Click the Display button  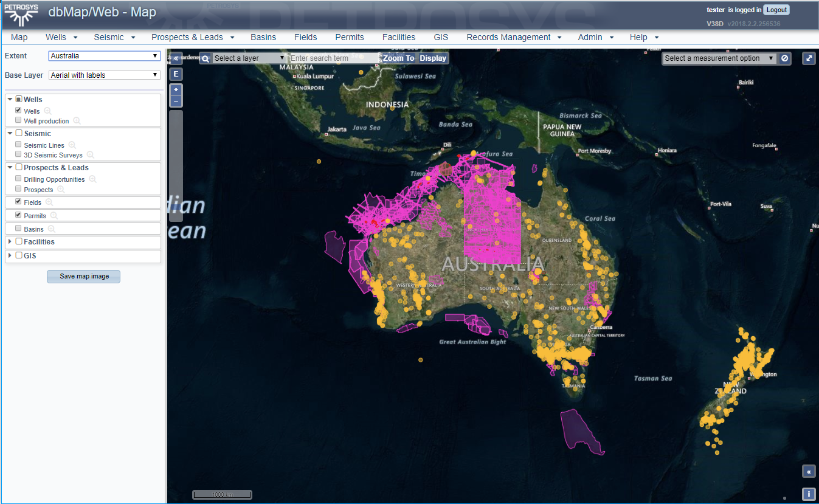[433, 58]
